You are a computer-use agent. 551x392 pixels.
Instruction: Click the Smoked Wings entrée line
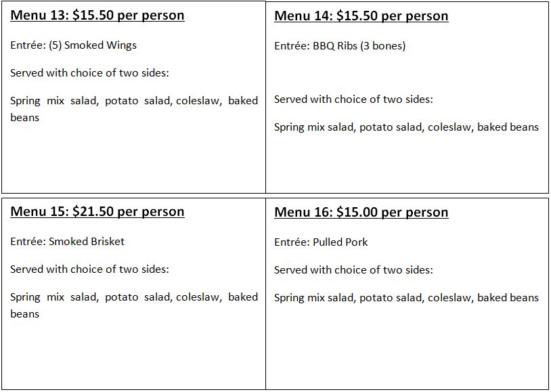click(73, 45)
